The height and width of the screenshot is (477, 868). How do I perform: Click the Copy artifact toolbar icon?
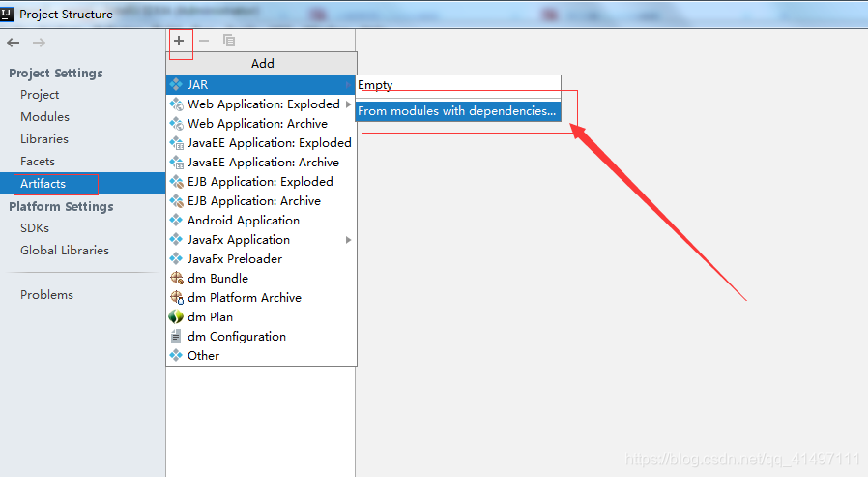[x=229, y=41]
